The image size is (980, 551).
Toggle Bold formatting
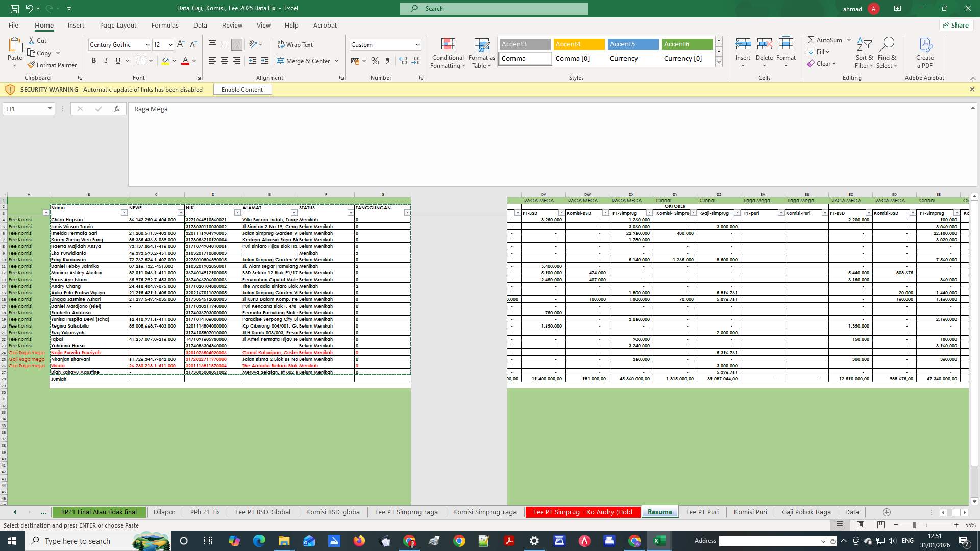[94, 61]
